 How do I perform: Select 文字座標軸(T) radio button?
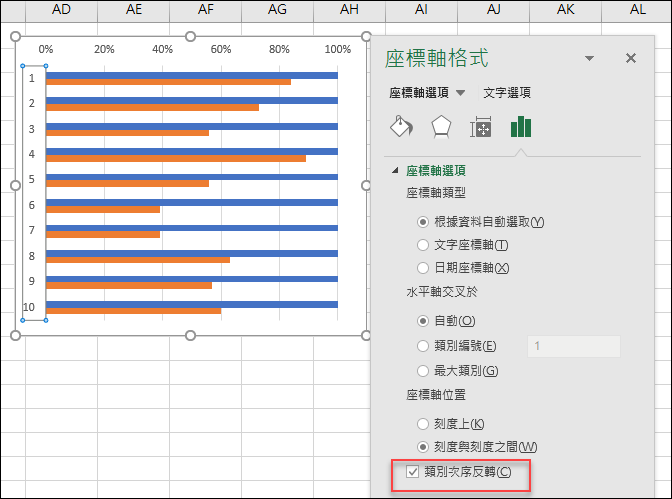point(423,245)
